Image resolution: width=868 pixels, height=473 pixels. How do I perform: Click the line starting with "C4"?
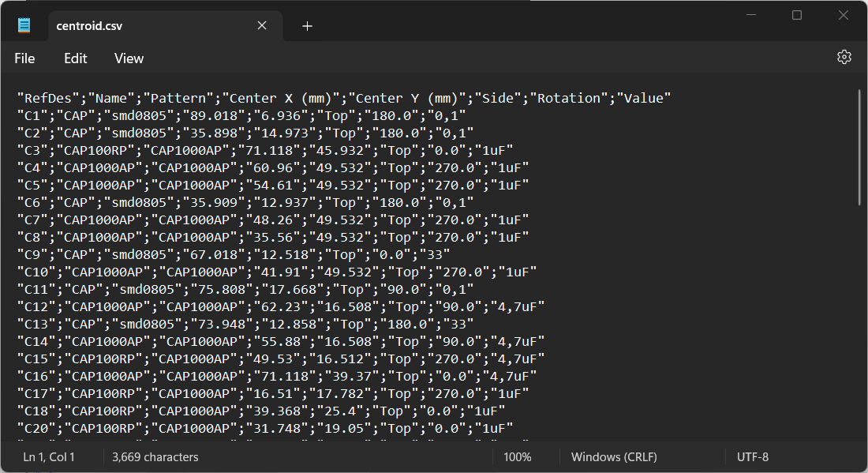[x=273, y=168]
